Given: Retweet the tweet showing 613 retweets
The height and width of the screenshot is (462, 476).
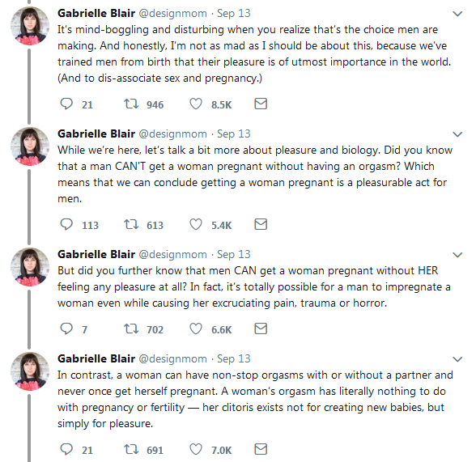Looking at the screenshot, I should (131, 224).
